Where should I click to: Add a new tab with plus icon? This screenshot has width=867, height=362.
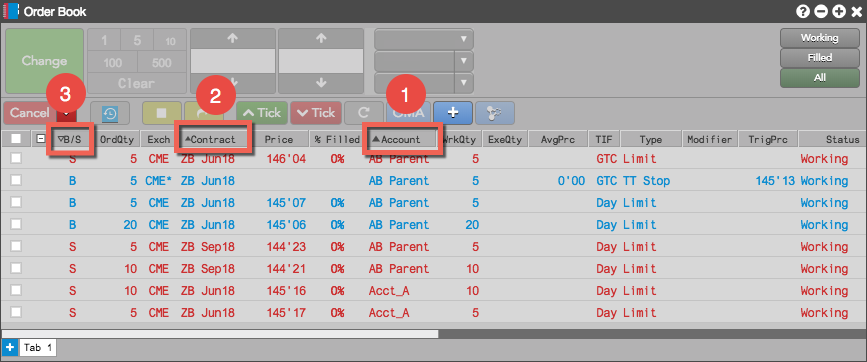pyautogui.click(x=9, y=348)
